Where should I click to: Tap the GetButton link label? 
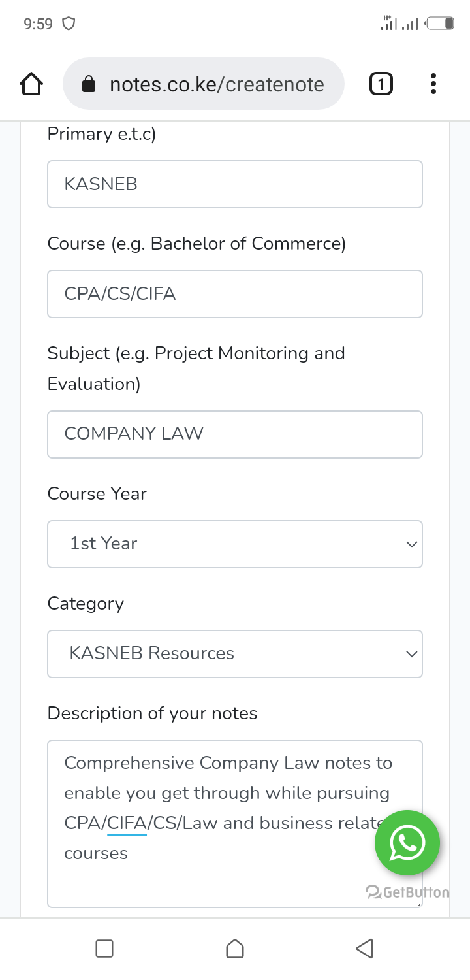coord(408,892)
